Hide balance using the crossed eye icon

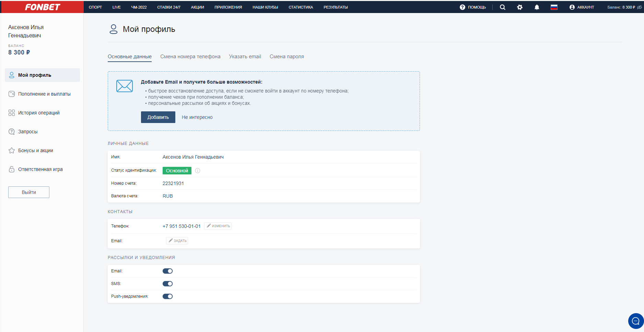pyautogui.click(x=640, y=7)
